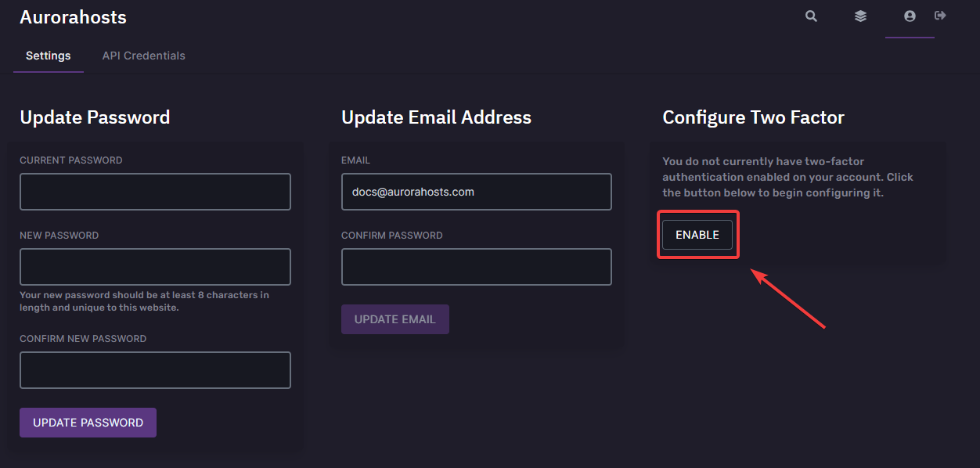Screen dimensions: 980x468
Task: Click the "Email" field label
Action: [x=355, y=160]
